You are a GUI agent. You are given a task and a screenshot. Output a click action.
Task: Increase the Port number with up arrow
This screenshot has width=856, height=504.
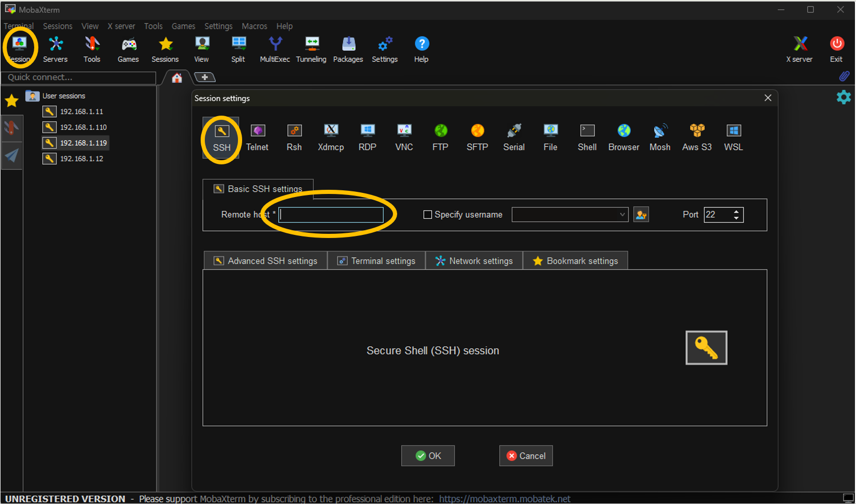tap(736, 212)
